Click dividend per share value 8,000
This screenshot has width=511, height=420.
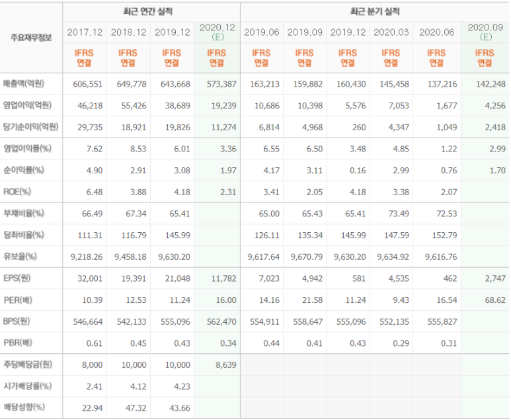click(93, 365)
